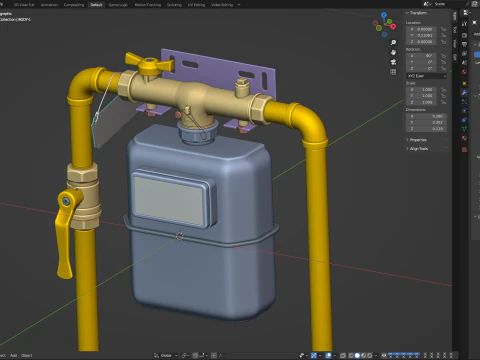Select wireframe viewport shading
The width and height of the screenshot is (480, 360).
[x=351, y=355]
